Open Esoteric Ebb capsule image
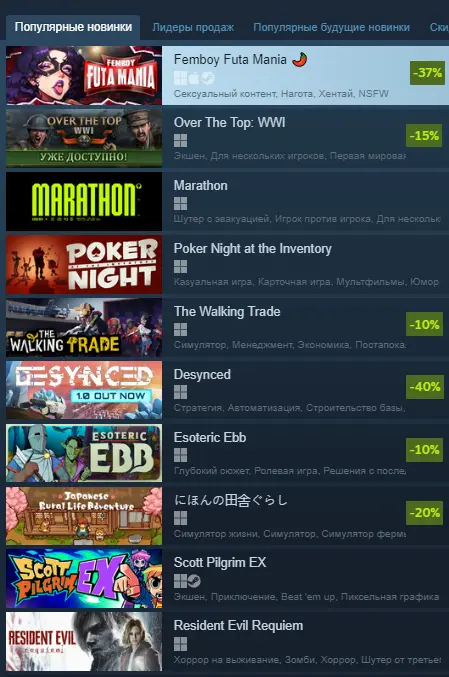This screenshot has width=449, height=677. pyautogui.click(x=84, y=453)
